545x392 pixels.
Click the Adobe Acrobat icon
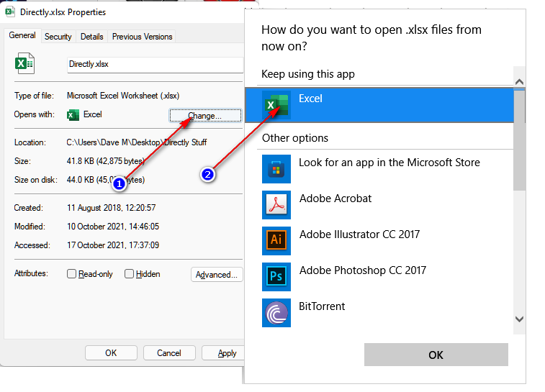pos(276,205)
